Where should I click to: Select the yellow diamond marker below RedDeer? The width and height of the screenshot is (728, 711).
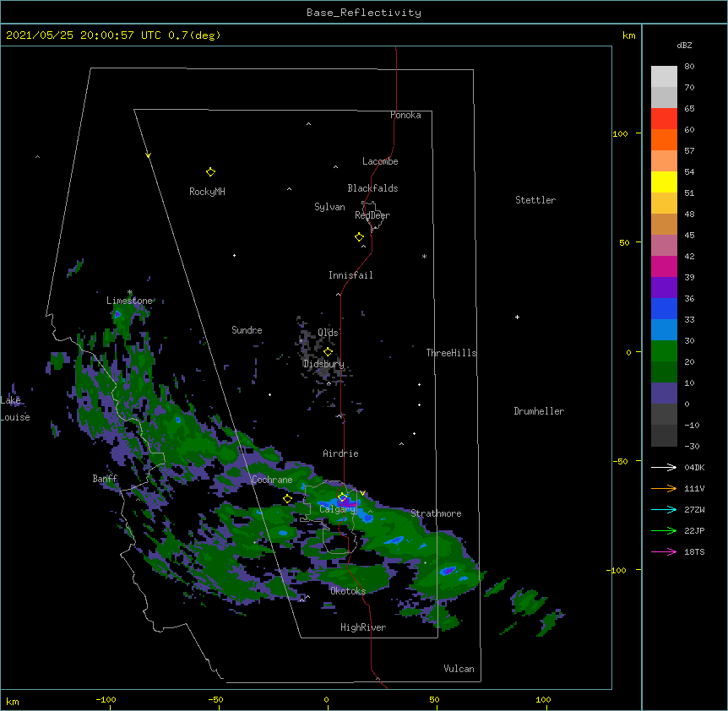coord(360,237)
